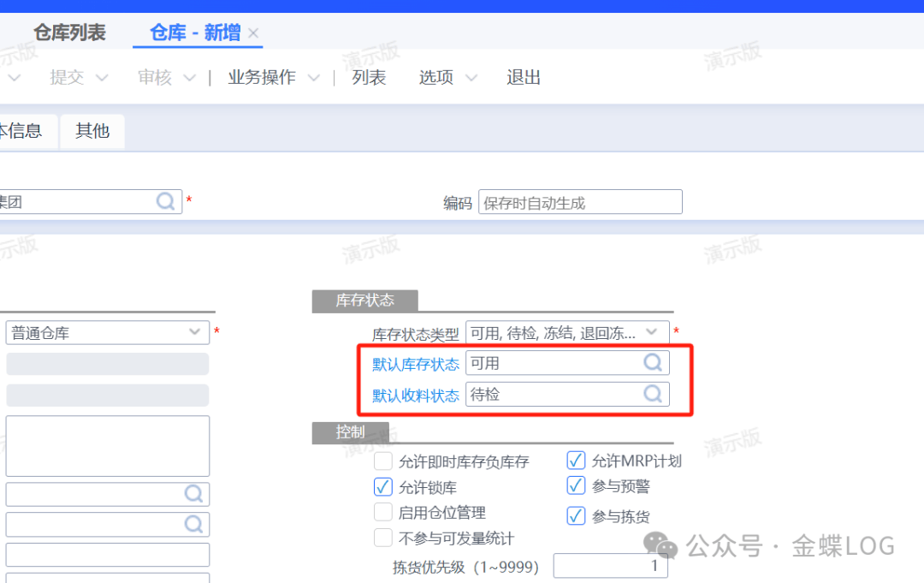Uncheck 允许锁库 checkbox
The width and height of the screenshot is (924, 583).
tap(383, 487)
